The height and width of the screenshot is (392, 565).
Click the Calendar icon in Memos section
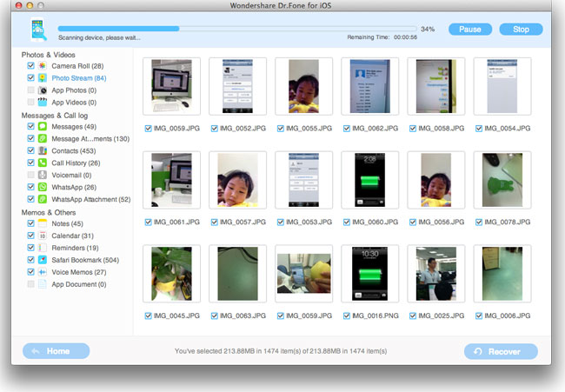click(x=43, y=236)
